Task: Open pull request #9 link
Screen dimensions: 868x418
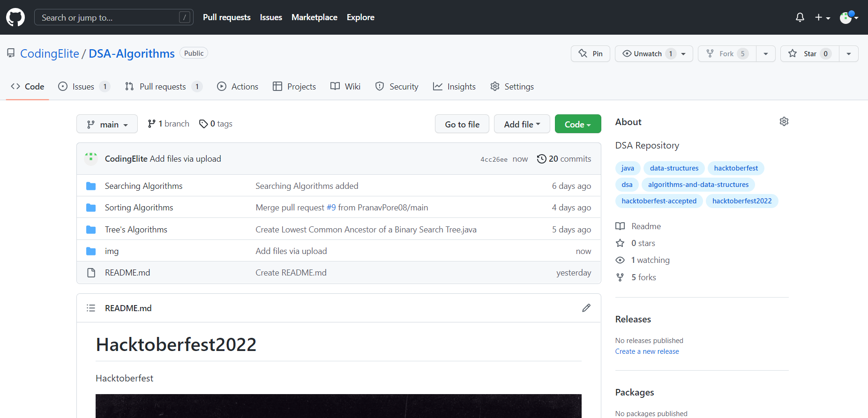Action: (x=331, y=208)
